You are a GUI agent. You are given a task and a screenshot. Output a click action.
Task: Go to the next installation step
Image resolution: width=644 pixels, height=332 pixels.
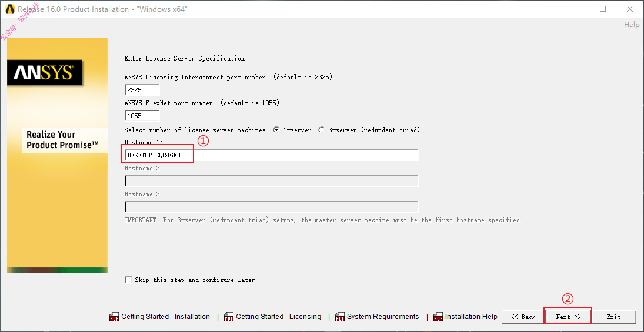click(x=569, y=317)
